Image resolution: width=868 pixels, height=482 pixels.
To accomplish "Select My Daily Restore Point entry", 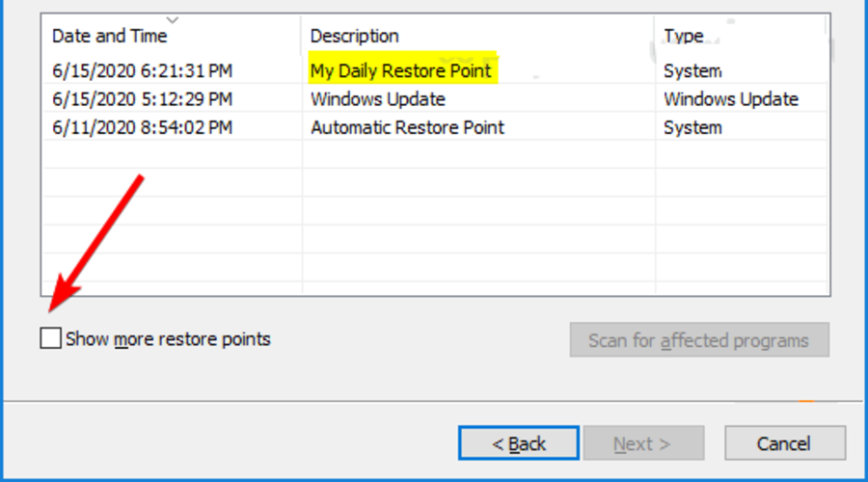I will pos(401,70).
